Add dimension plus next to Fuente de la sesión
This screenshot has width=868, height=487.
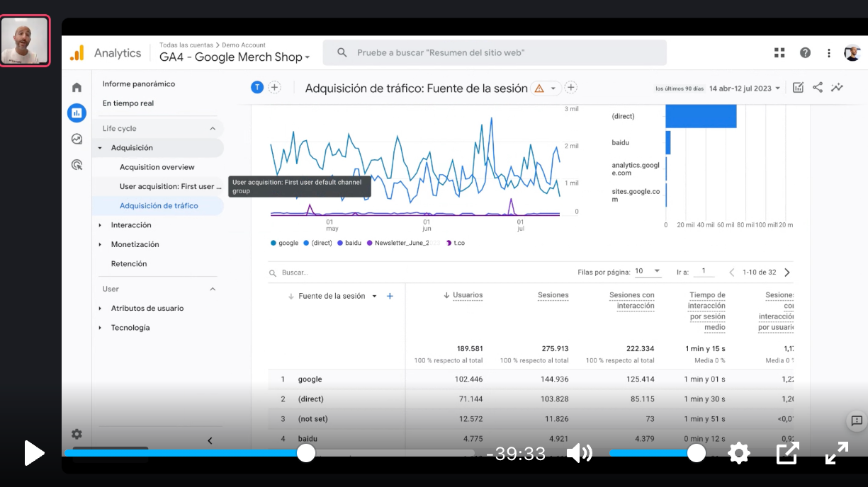(390, 296)
